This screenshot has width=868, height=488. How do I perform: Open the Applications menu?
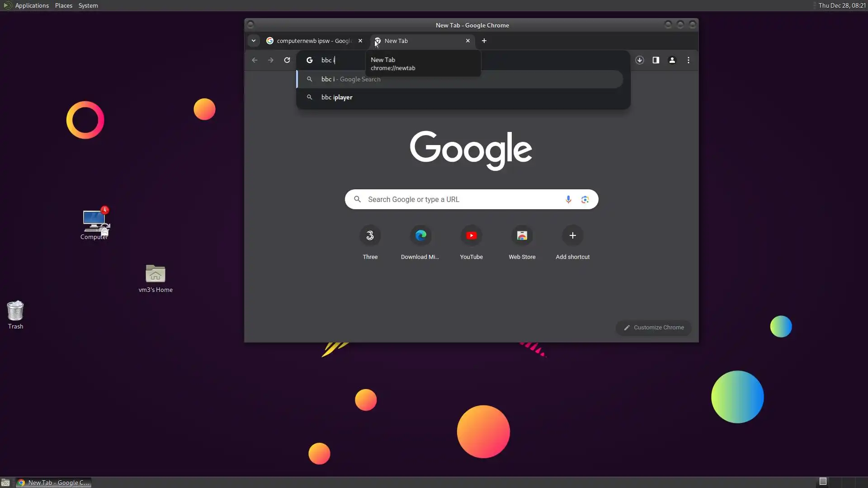tap(32, 5)
